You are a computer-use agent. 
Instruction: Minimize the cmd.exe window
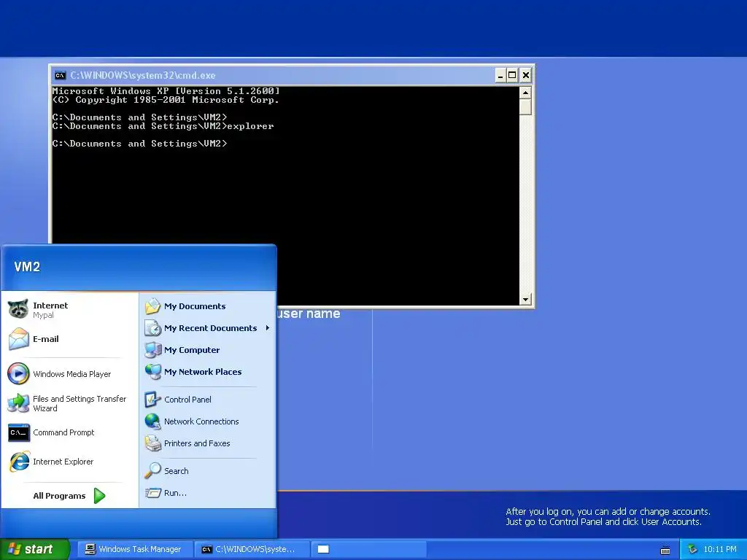pyautogui.click(x=500, y=75)
